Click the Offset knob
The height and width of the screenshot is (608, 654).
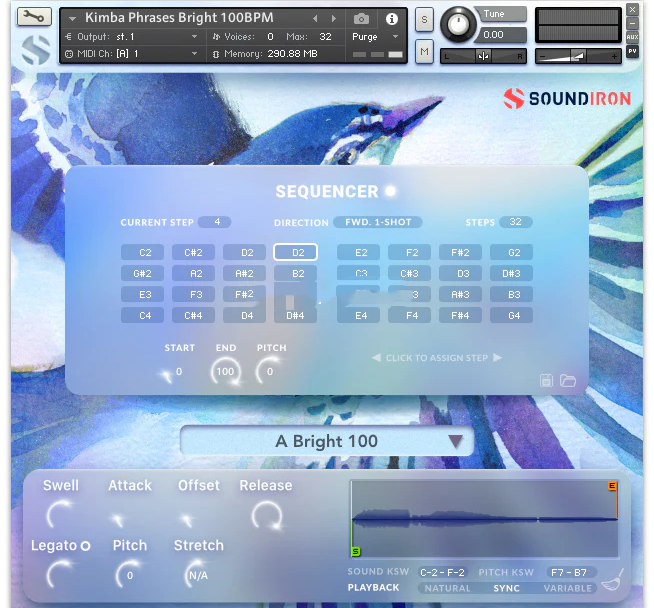pos(188,518)
